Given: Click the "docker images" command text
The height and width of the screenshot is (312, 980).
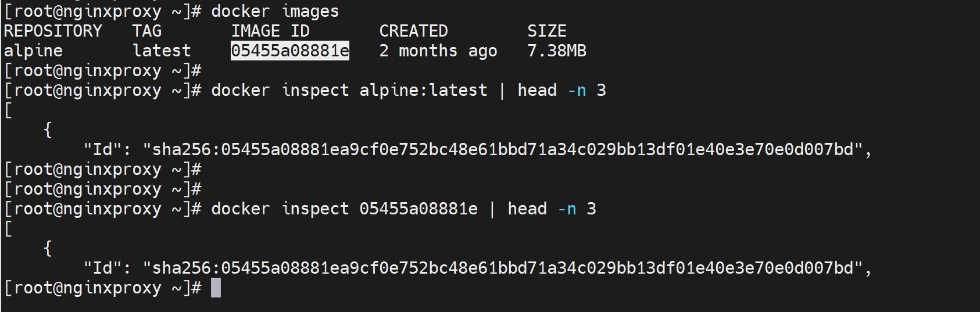Looking at the screenshot, I should (274, 12).
